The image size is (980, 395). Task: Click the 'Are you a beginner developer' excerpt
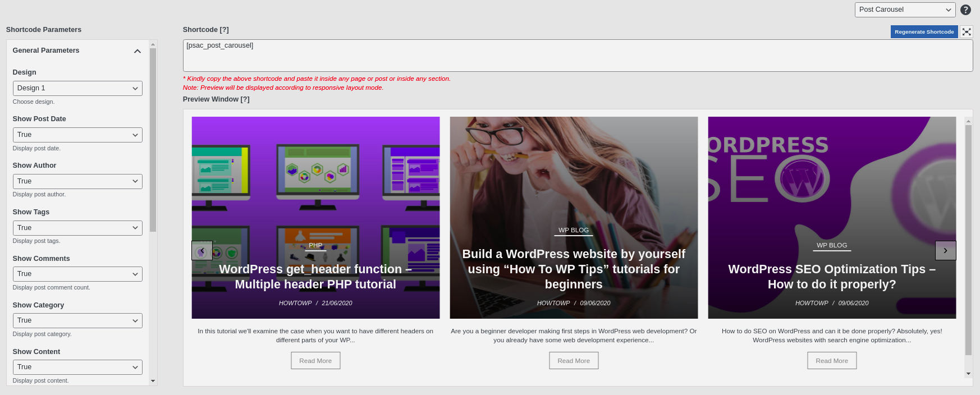coord(574,336)
